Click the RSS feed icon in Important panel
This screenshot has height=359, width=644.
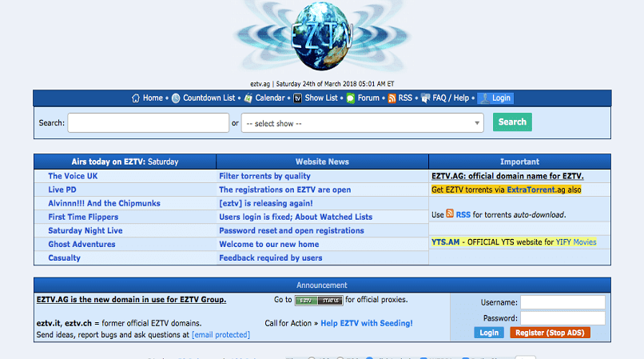pyautogui.click(x=450, y=213)
